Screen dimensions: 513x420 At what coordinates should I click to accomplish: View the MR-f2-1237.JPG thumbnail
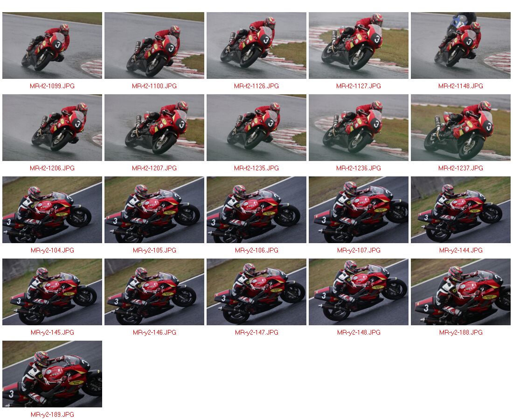click(460, 128)
